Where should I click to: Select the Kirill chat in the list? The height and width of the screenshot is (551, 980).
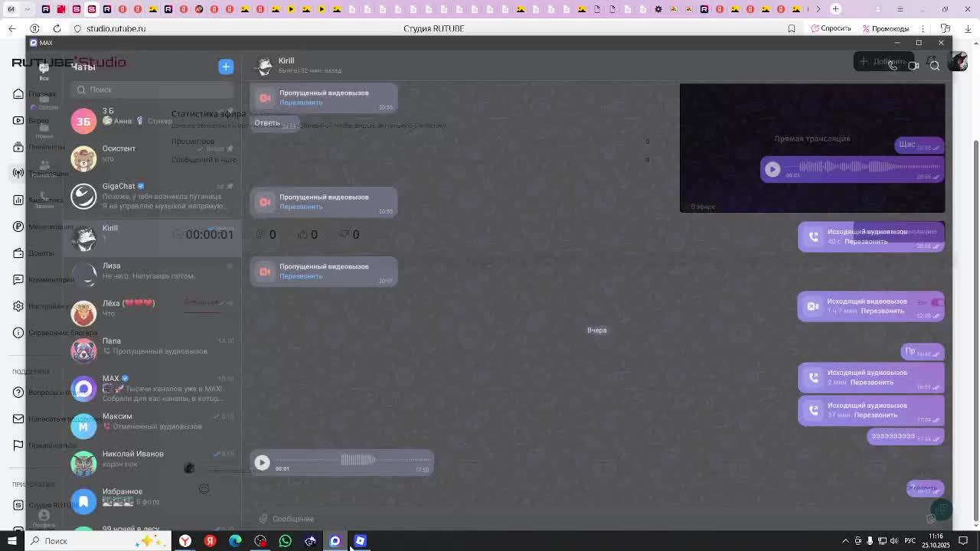point(152,238)
